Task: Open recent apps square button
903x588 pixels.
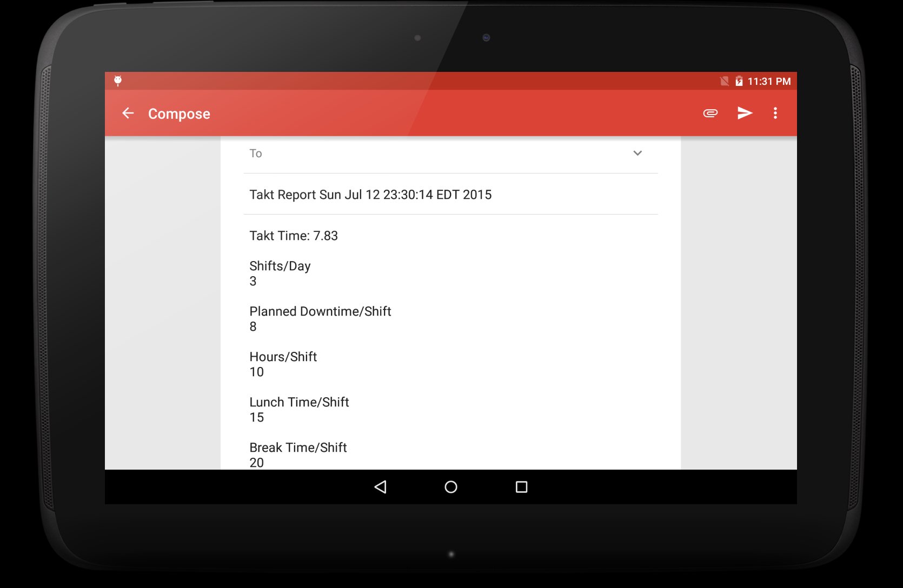Action: (521, 487)
